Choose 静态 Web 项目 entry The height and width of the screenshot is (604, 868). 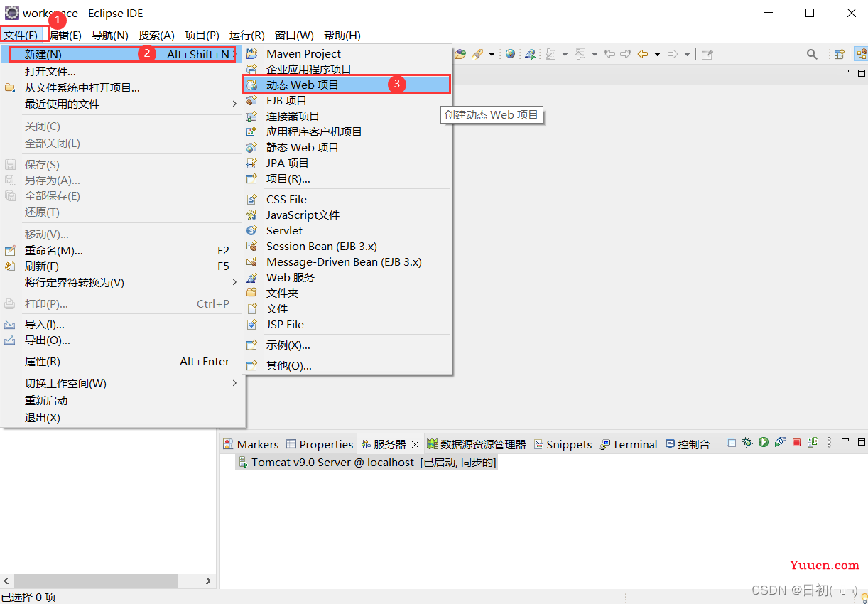(347, 147)
